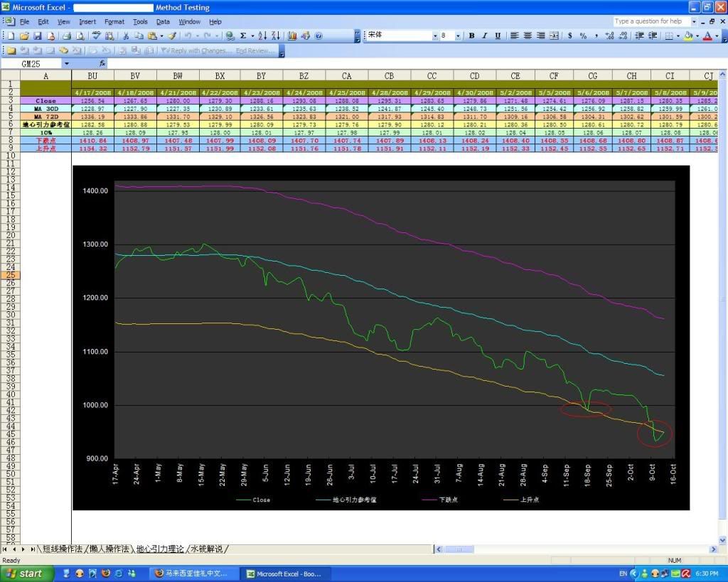This screenshot has width=728, height=582.
Task: Apply the red font color A
Action: point(707,36)
